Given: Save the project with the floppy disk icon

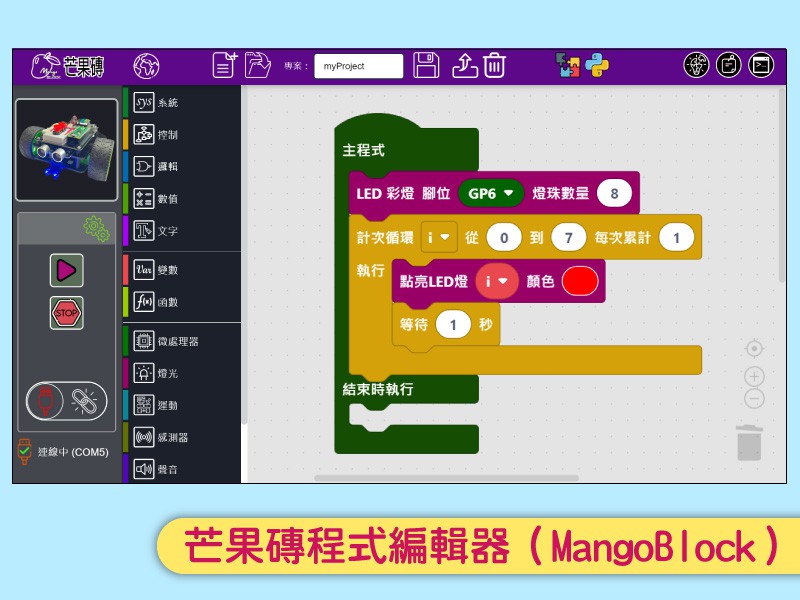Looking at the screenshot, I should pyautogui.click(x=427, y=66).
